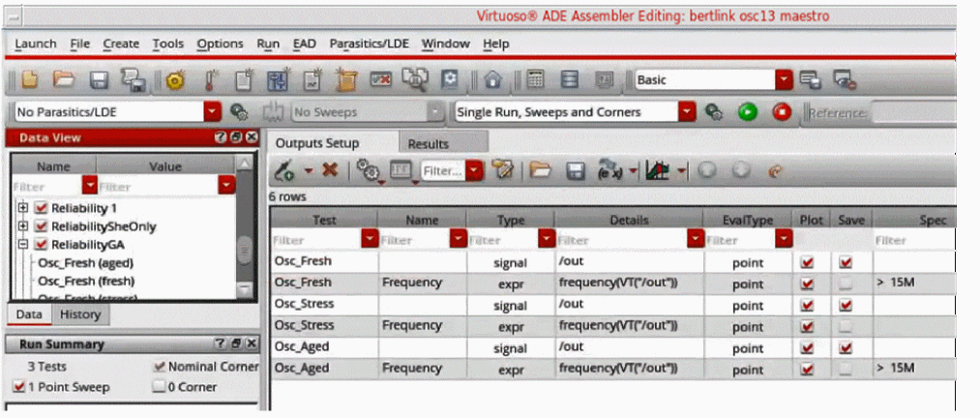Click the open folder icon in Outputs Setup toolbar
980x418 pixels.
point(539,170)
